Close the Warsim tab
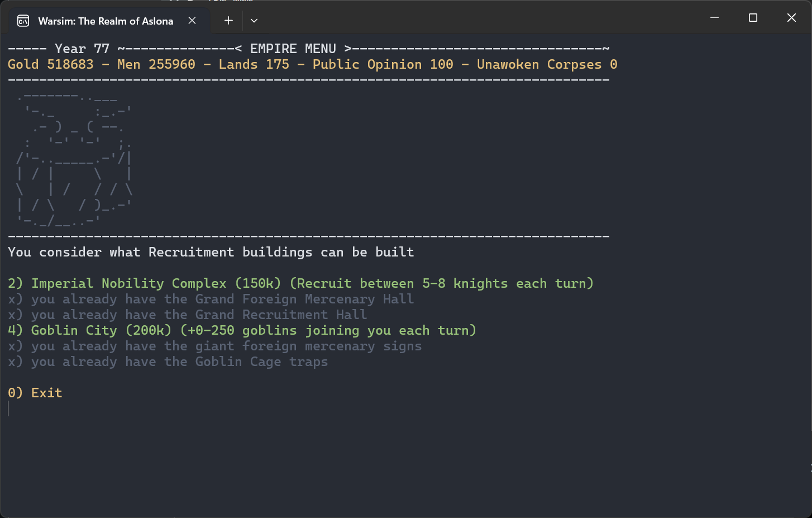Screen dimensions: 812x518 [x=192, y=21]
